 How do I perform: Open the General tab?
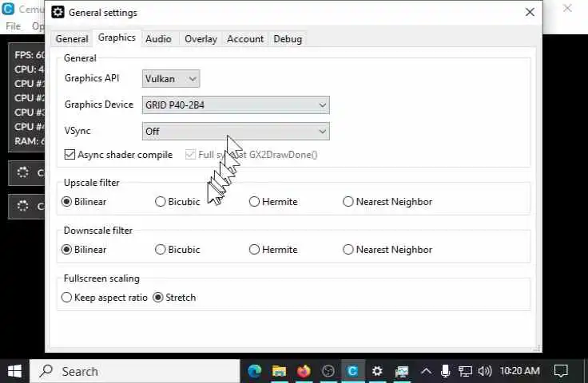click(x=71, y=39)
